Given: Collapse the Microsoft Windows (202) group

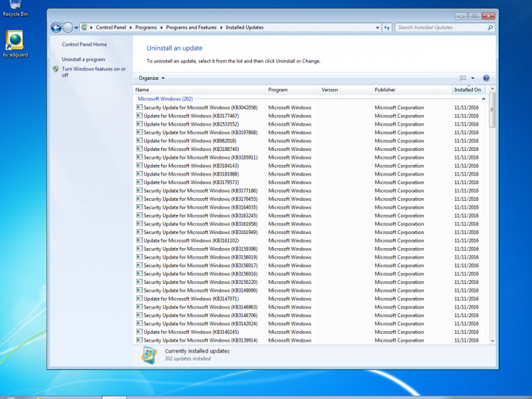Looking at the screenshot, I should pos(483,98).
